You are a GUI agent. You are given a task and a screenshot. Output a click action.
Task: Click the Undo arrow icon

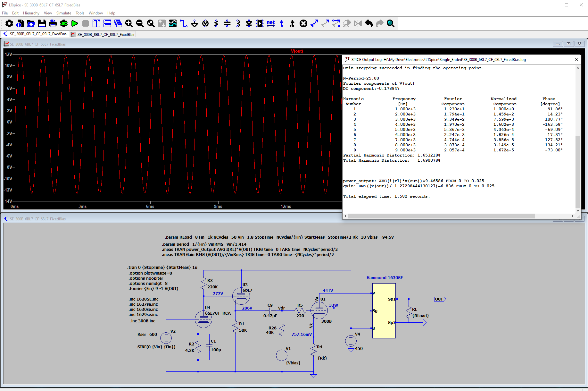[x=369, y=23]
